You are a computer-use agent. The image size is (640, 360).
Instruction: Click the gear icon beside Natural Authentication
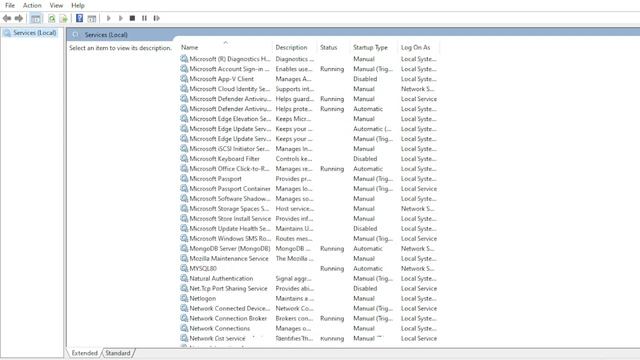click(x=184, y=278)
